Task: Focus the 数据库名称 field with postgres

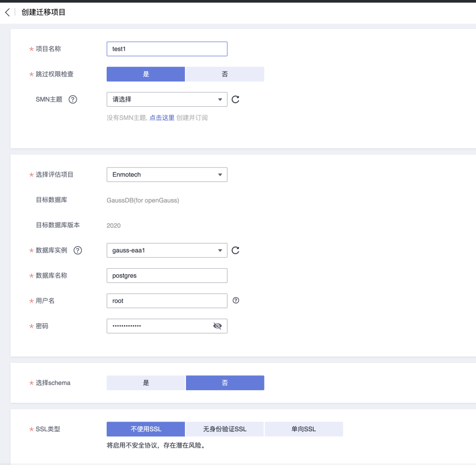Action: 167,276
